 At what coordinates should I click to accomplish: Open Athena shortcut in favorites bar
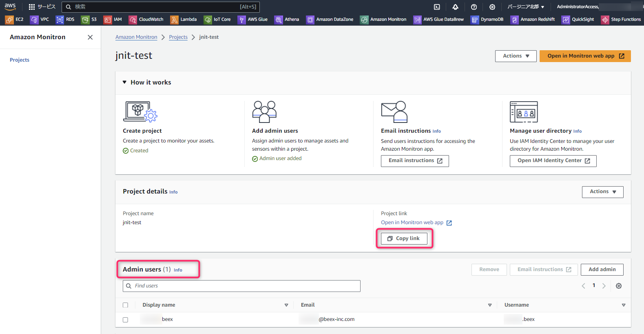(x=287, y=20)
